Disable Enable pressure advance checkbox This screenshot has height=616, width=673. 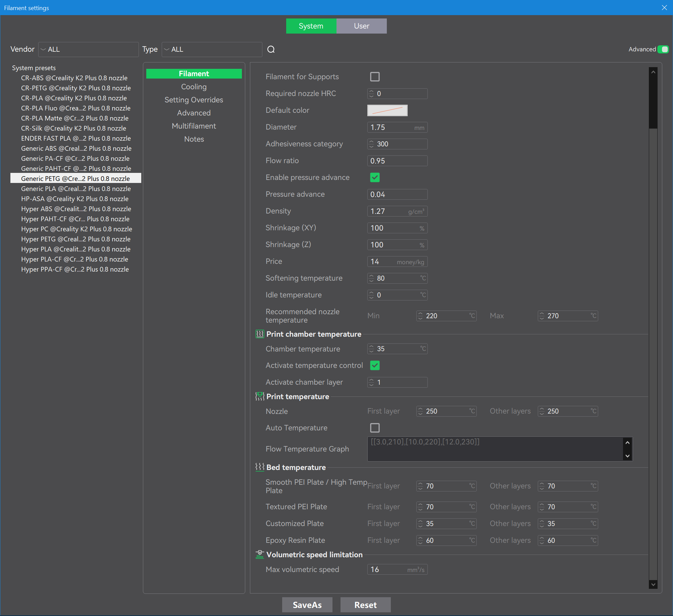pos(374,177)
